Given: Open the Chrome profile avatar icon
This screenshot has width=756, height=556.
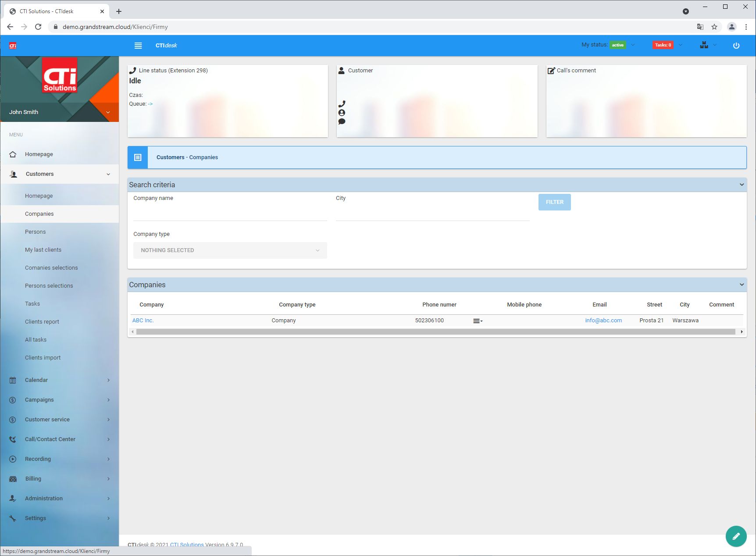Looking at the screenshot, I should click(x=732, y=27).
